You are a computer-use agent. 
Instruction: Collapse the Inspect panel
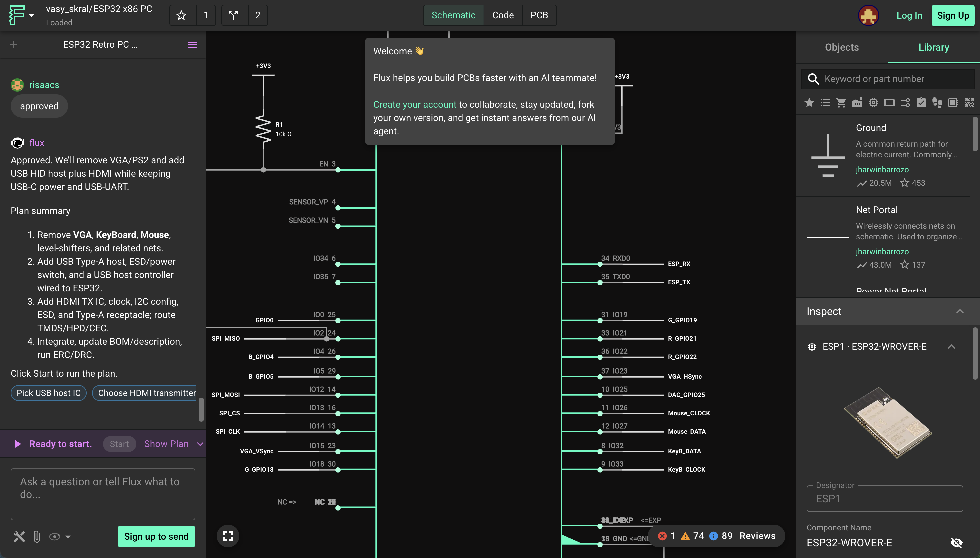tap(960, 311)
